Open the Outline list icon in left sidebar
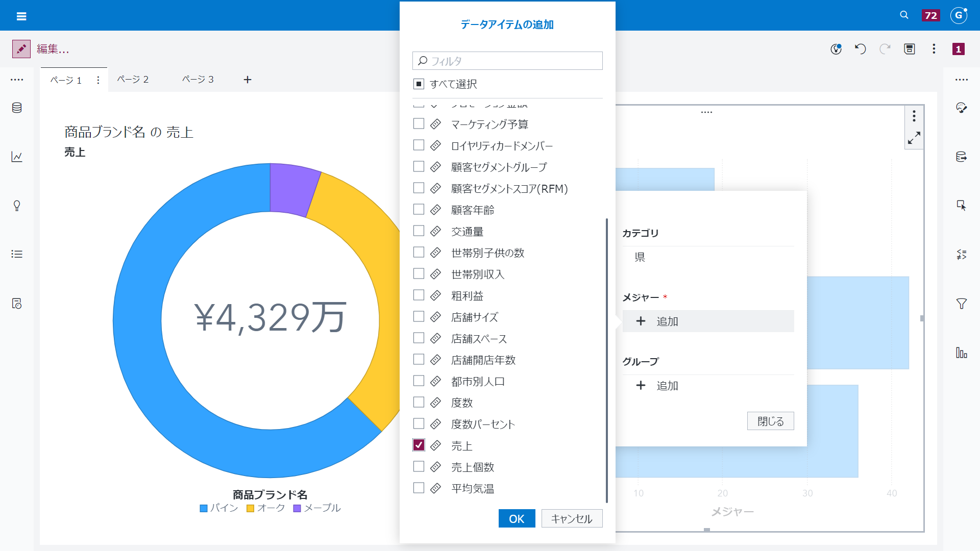Screen dimensions: 980x551 [x=17, y=254]
